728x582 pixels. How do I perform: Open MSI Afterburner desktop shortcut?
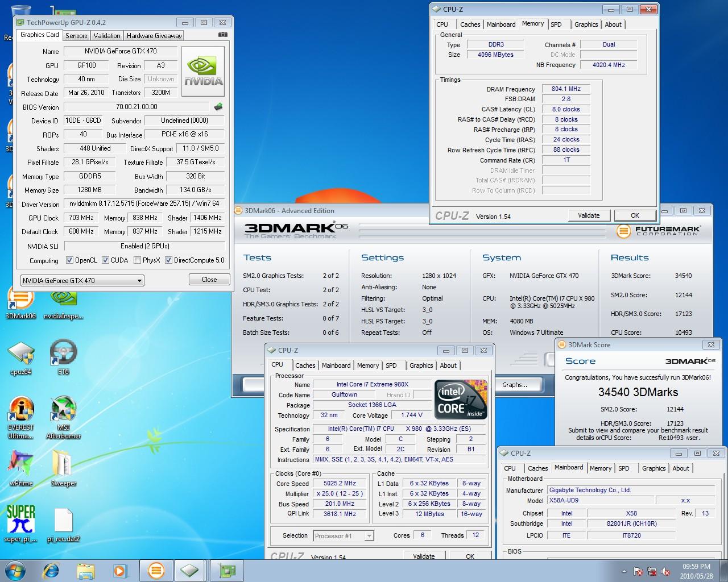(63, 418)
